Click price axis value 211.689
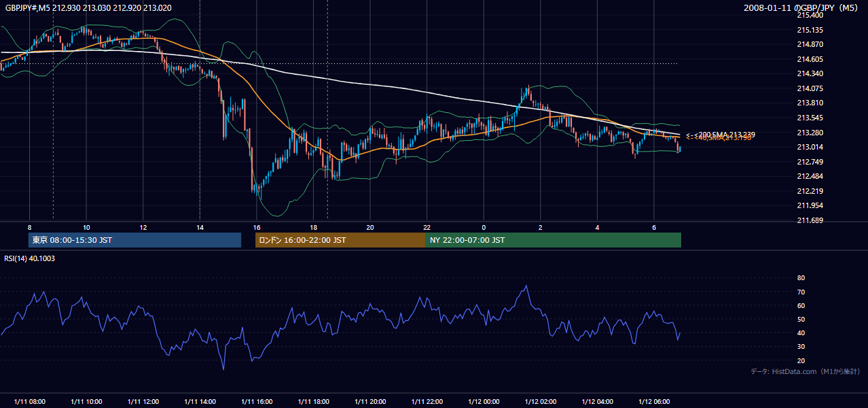The image size is (868, 408). 810,220
